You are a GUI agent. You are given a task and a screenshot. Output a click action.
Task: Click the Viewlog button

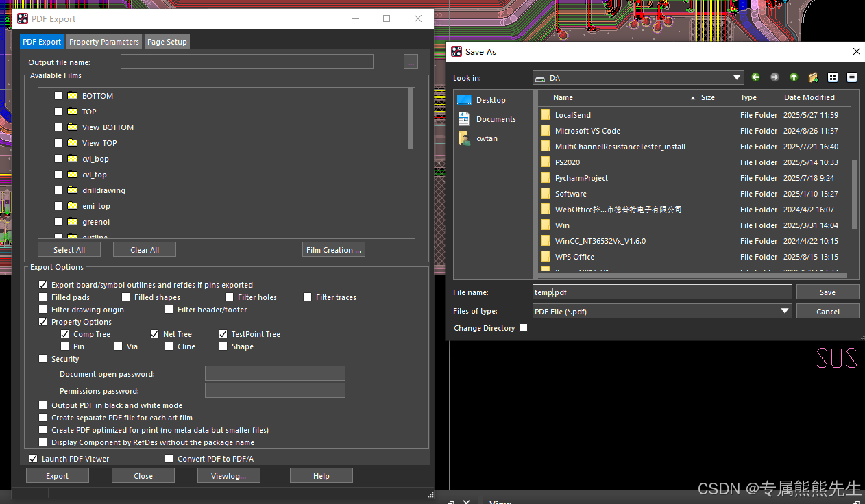click(229, 476)
